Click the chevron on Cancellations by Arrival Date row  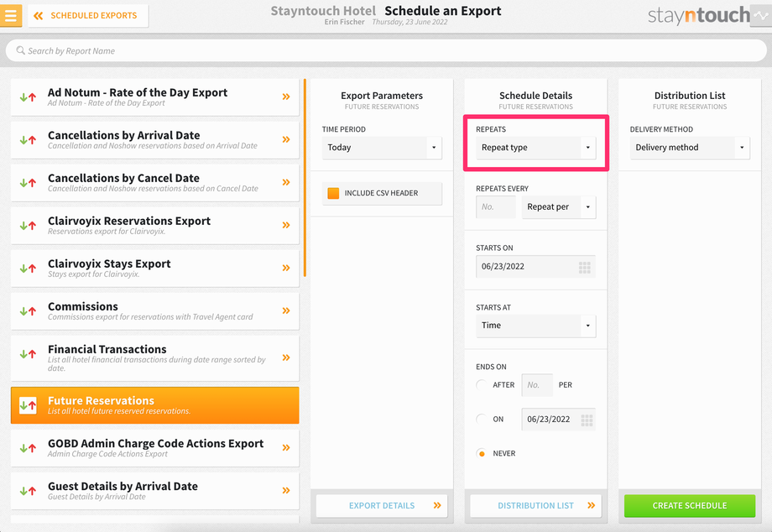click(286, 140)
